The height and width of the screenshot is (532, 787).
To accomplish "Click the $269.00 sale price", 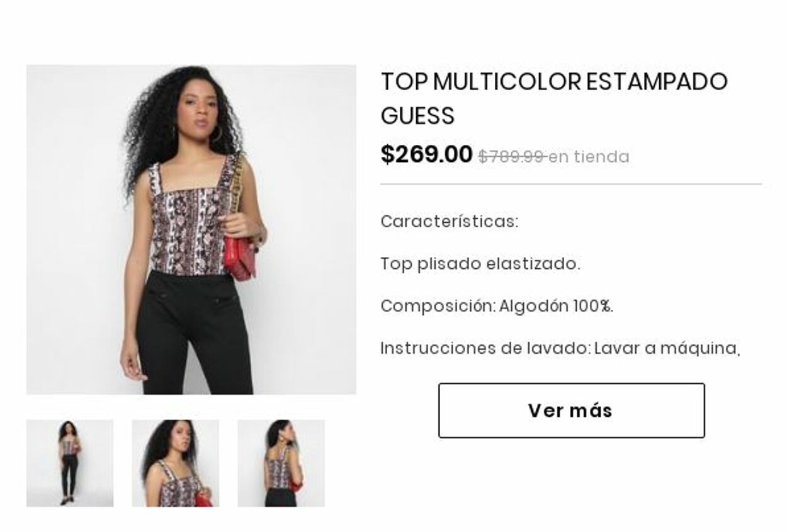I will pos(426,154).
